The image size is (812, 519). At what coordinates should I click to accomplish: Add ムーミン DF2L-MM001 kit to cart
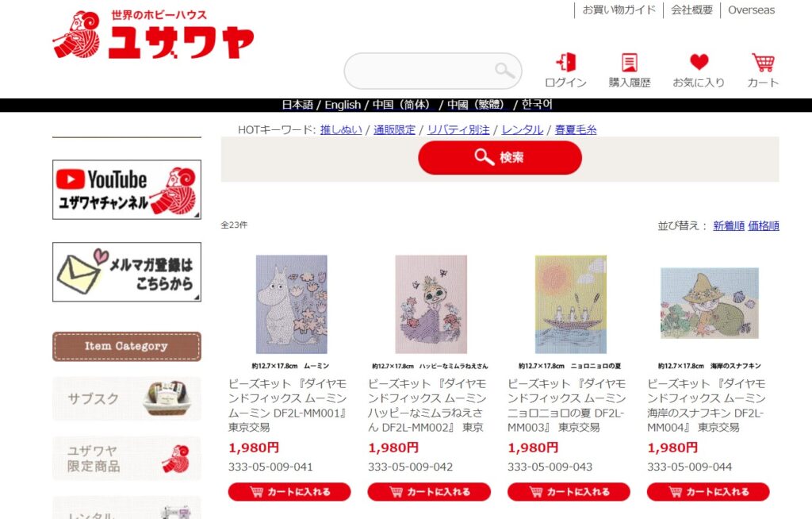click(x=289, y=491)
